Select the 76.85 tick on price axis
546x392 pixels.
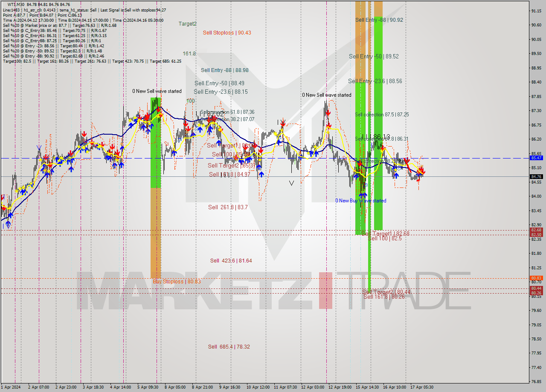[537, 381]
